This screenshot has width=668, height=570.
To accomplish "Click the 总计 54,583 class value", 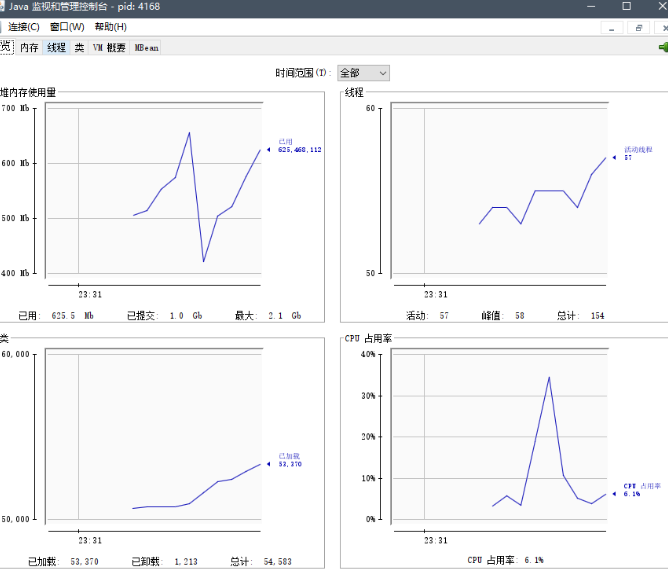I will click(x=261, y=561).
